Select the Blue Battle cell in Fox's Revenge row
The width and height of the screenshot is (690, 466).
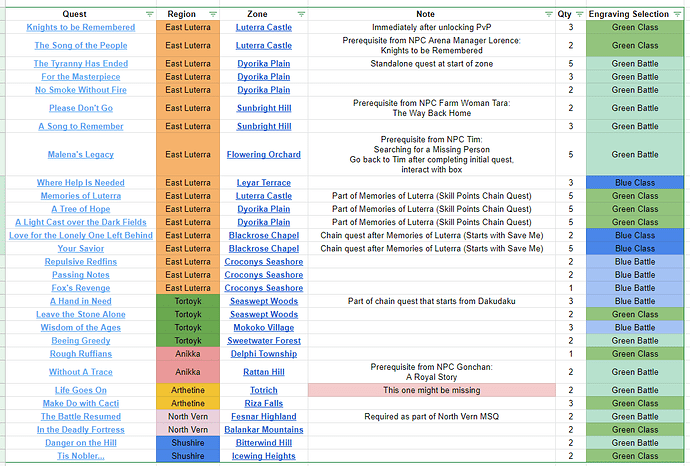pos(635,288)
